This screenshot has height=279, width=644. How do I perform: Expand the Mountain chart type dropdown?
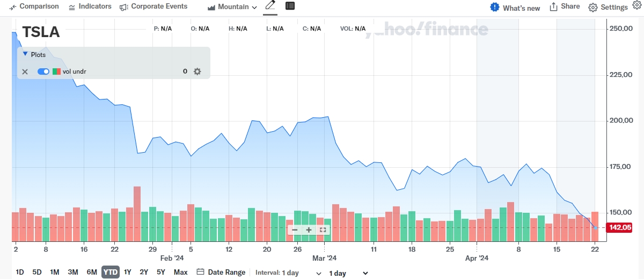pyautogui.click(x=233, y=7)
